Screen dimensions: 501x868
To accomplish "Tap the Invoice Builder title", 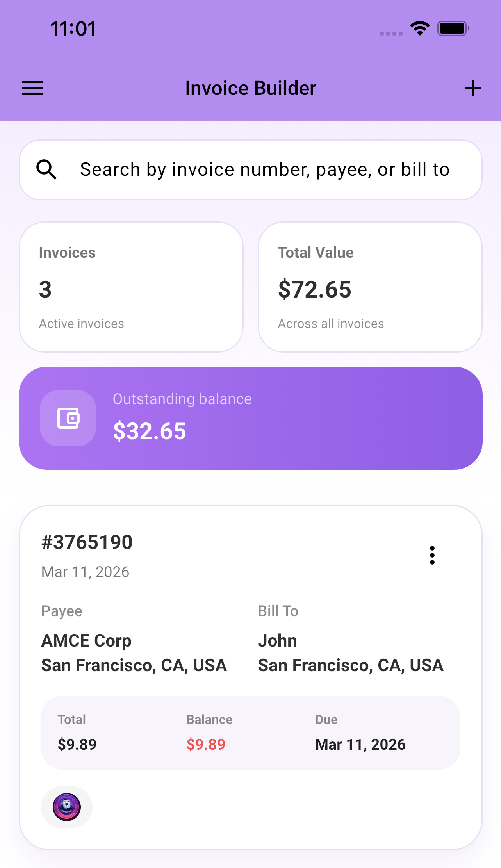I will pyautogui.click(x=250, y=88).
